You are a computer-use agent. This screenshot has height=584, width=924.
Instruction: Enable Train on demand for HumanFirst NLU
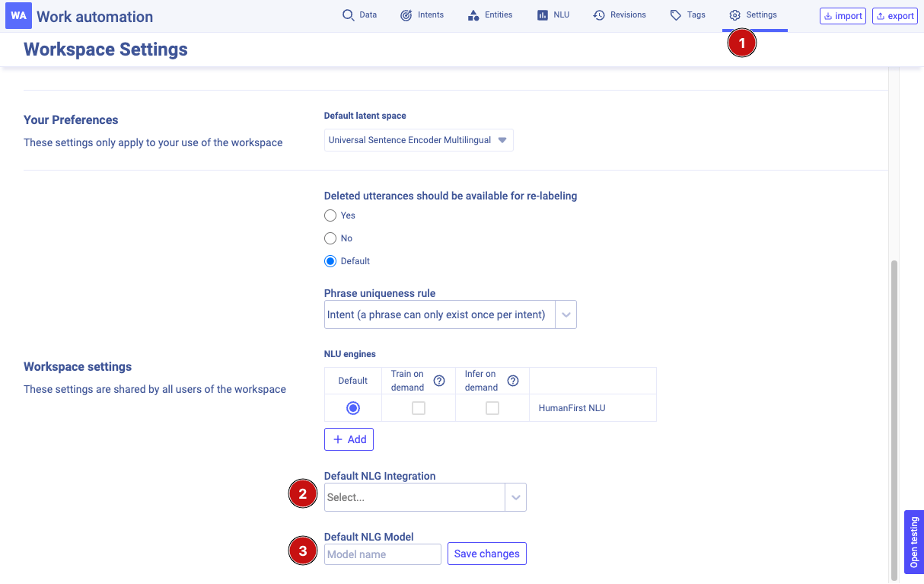(x=417, y=407)
